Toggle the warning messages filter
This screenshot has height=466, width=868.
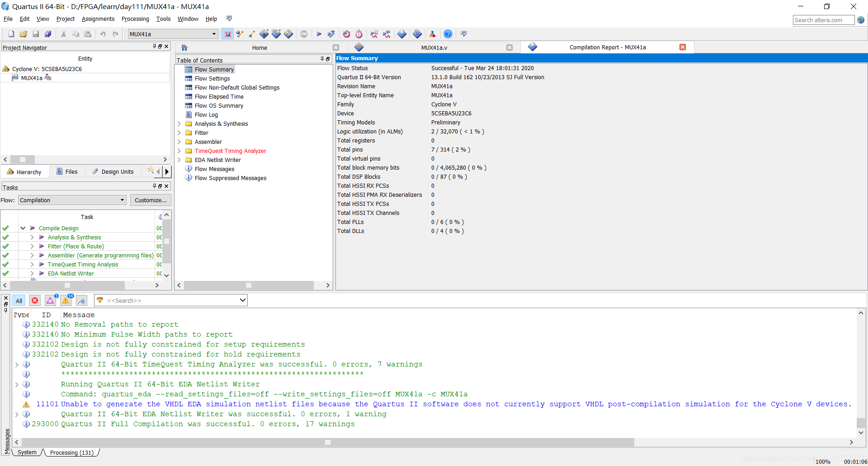pos(66,300)
